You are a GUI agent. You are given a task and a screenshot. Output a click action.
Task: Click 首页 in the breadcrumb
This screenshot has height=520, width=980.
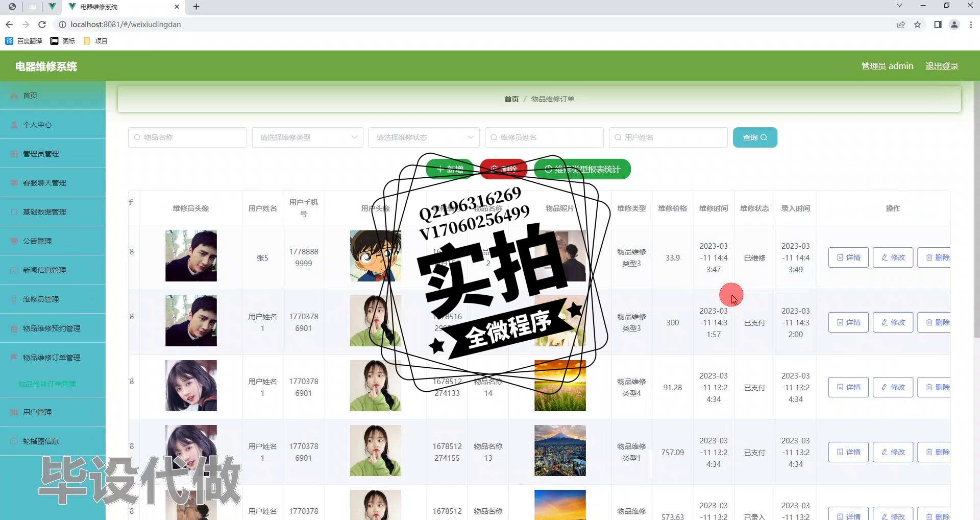click(511, 99)
